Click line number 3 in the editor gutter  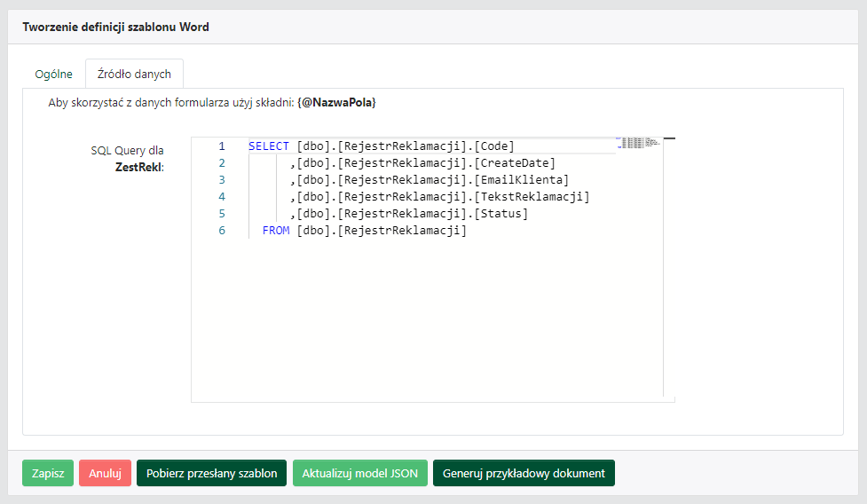pos(222,179)
